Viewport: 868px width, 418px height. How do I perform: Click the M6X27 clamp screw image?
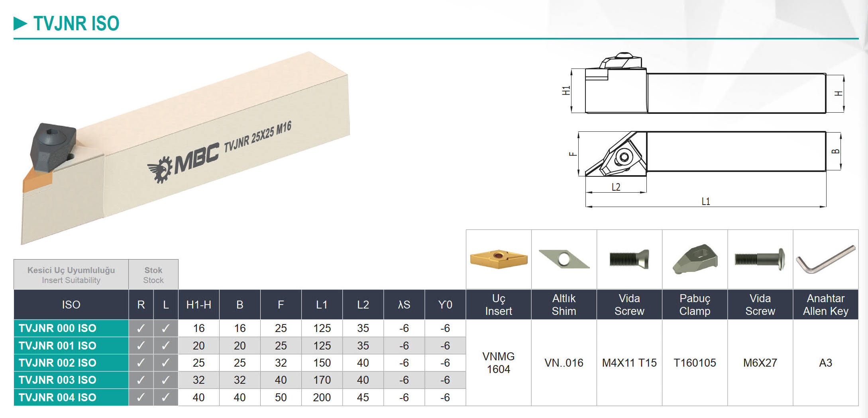pos(760,259)
